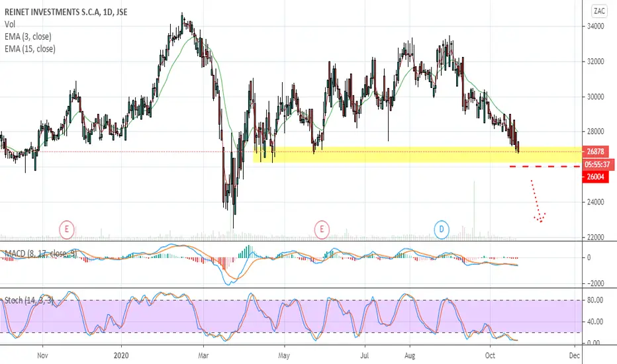
Task: Click the Stoch 80.00 axis label
Action: tap(595, 300)
